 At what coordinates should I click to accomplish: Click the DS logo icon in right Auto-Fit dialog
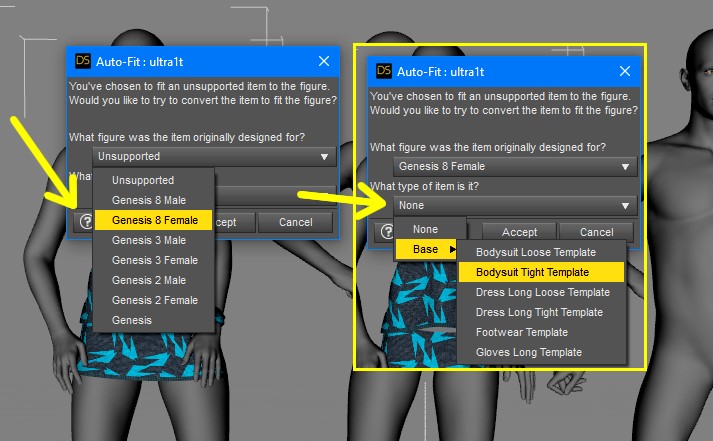(x=384, y=71)
